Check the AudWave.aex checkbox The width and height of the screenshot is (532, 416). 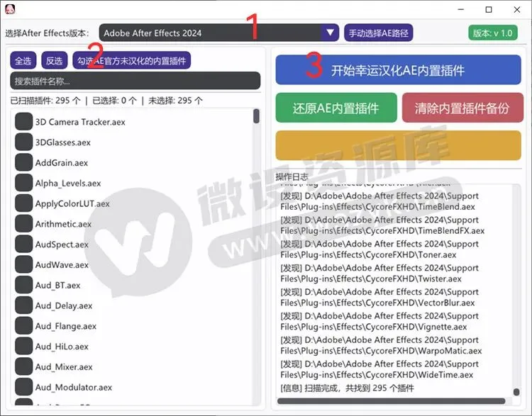(x=23, y=264)
